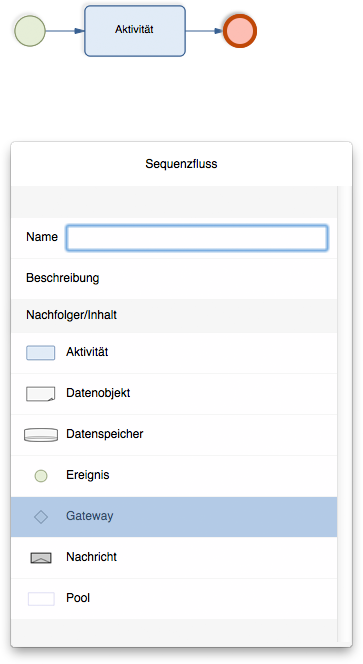Click the Nachfolger/Inhalt section header
The image size is (363, 664).
[x=174, y=315]
